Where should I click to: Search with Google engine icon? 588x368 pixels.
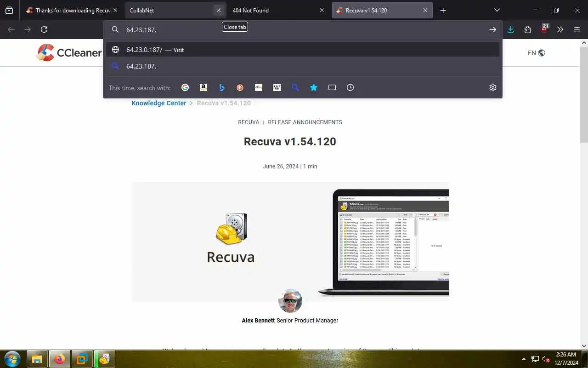pyautogui.click(x=185, y=87)
